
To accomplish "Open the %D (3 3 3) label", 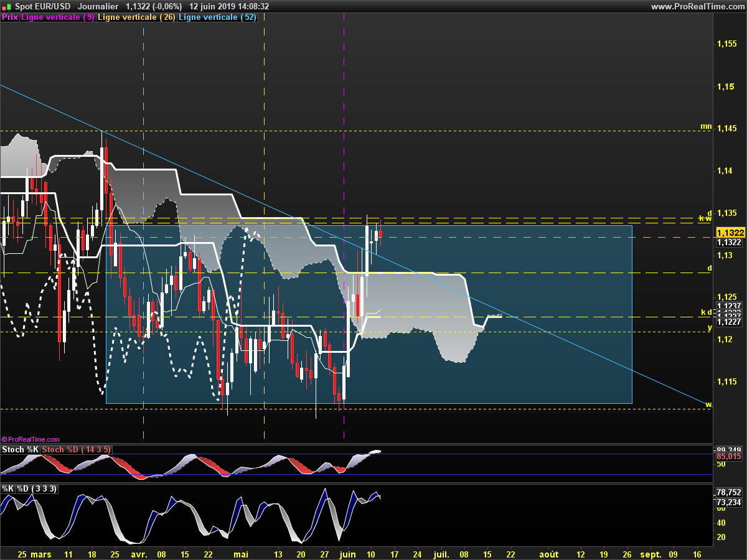I will pyautogui.click(x=37, y=489).
